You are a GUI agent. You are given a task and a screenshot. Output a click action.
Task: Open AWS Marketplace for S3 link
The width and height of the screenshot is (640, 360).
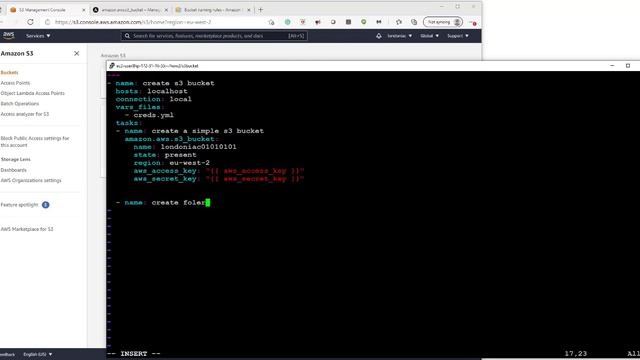27,229
